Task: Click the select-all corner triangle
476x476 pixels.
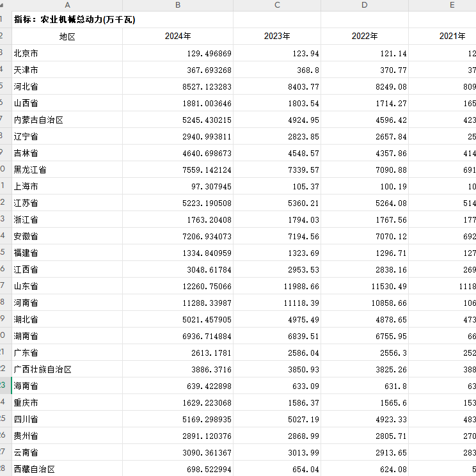Action: pyautogui.click(x=3, y=5)
